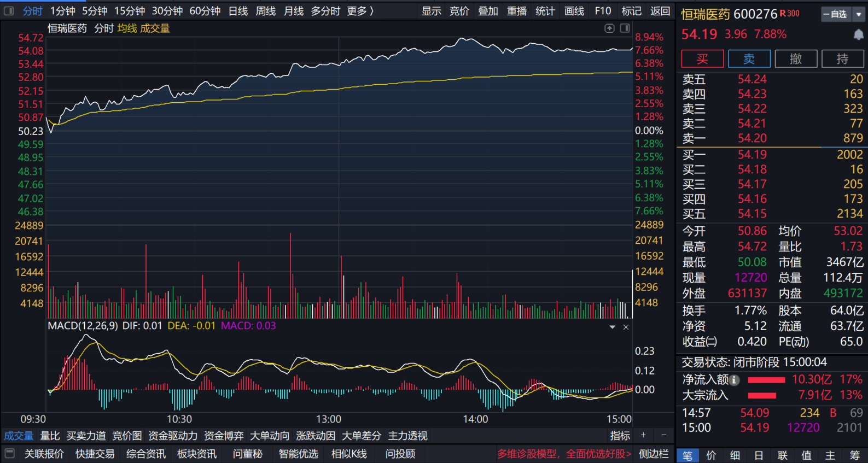Image resolution: width=868 pixels, height=463 pixels.
Task: Expand the 更多 timeframe options
Action: click(x=360, y=11)
